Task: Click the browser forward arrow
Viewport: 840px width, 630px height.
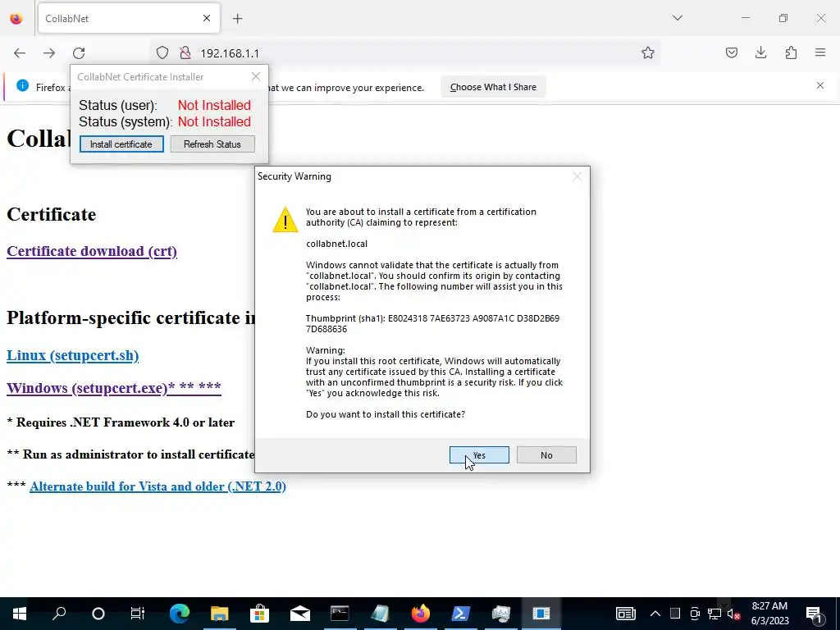Action: click(x=49, y=53)
